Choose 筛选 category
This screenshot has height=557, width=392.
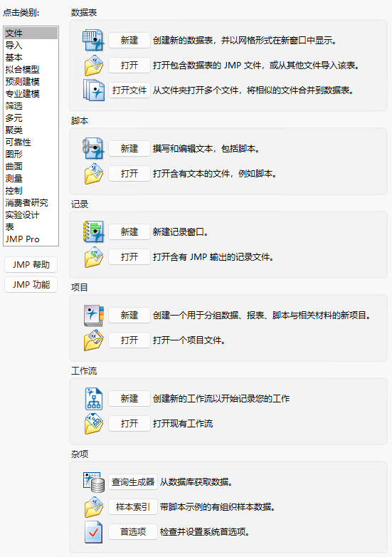31,106
